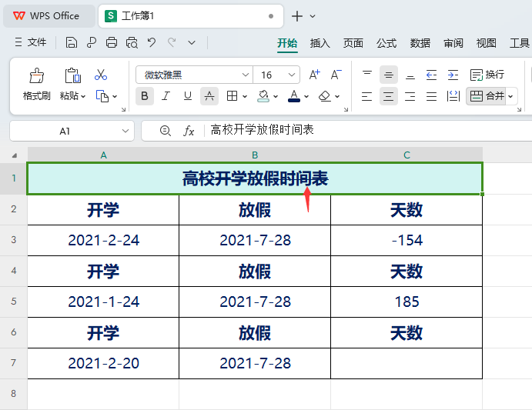Open Print Preview icon
Viewport: 532px width, 410px height.
(132, 43)
